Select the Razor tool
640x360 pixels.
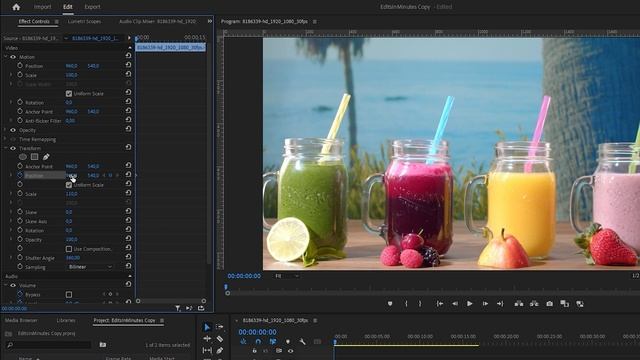(x=220, y=339)
